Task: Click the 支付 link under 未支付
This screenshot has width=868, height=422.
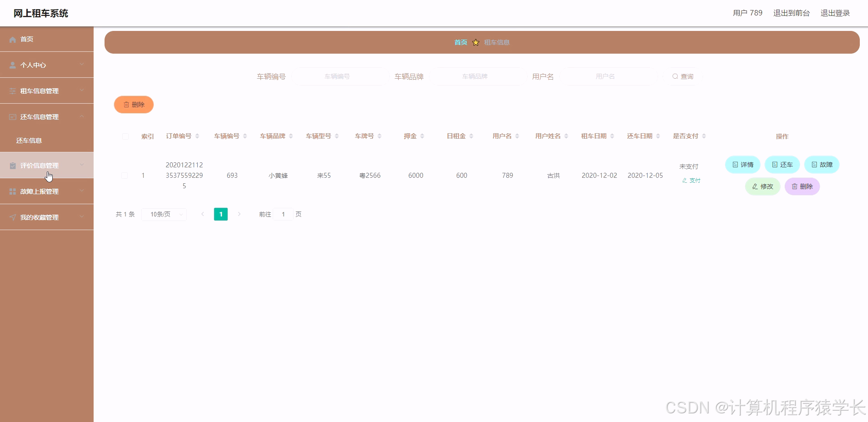Action: [691, 181]
